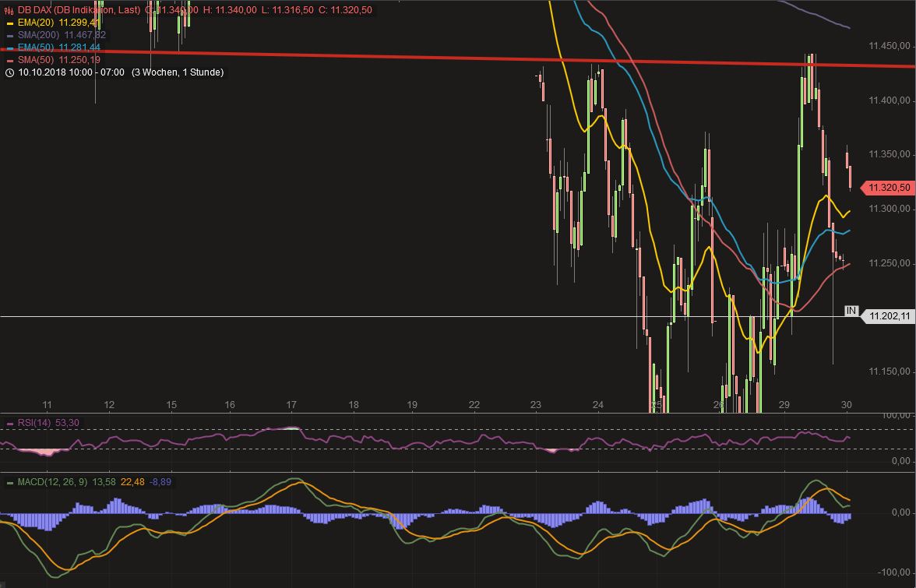This screenshot has width=916, height=588.
Task: Select the "DB Indikation, Last" source label
Action: 97,9
